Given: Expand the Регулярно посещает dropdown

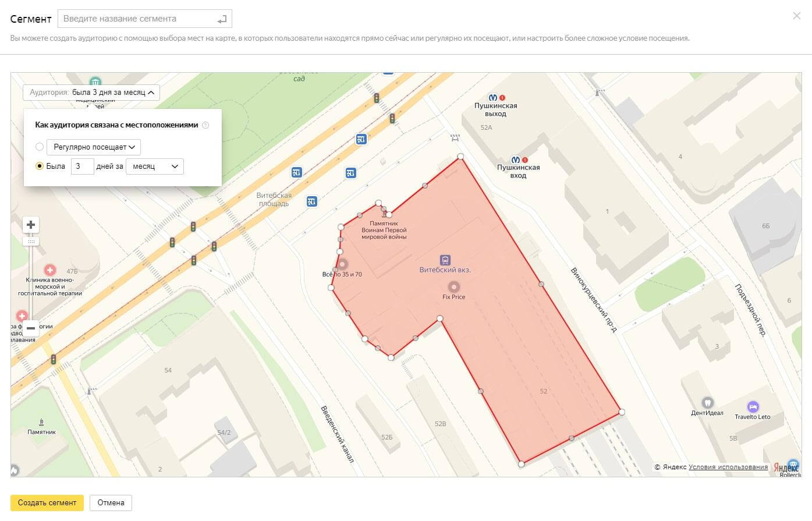Looking at the screenshot, I should pyautogui.click(x=94, y=147).
